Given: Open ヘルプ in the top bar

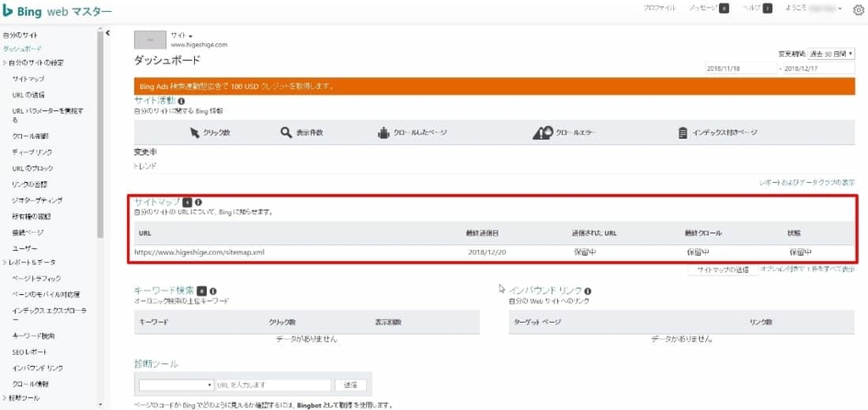Looking at the screenshot, I should (751, 8).
